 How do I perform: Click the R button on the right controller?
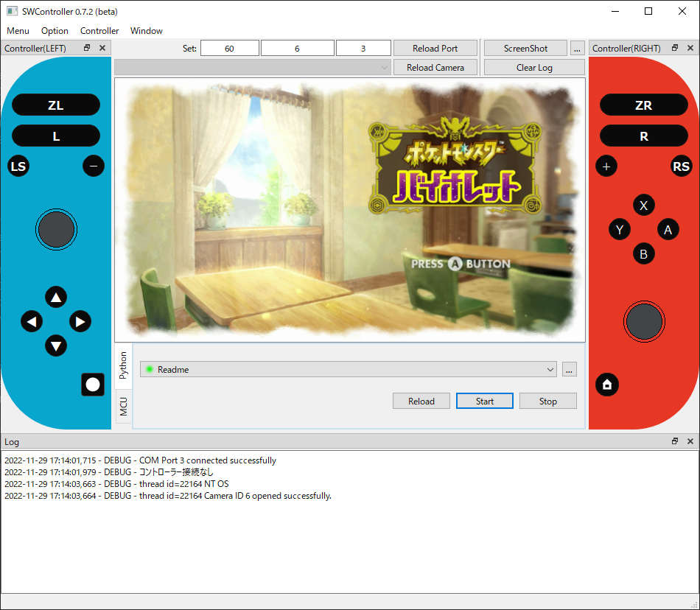[x=643, y=136]
